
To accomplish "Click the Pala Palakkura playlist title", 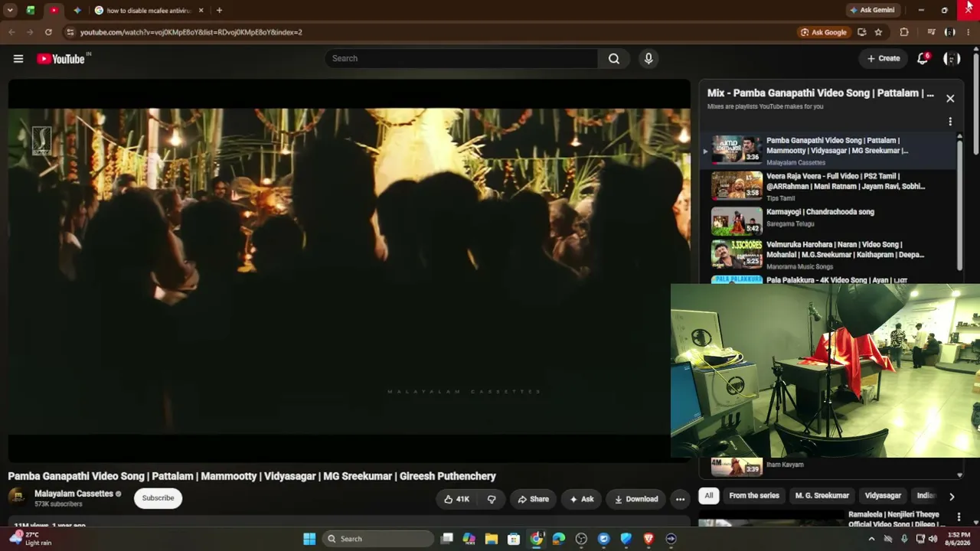I will pos(837,280).
